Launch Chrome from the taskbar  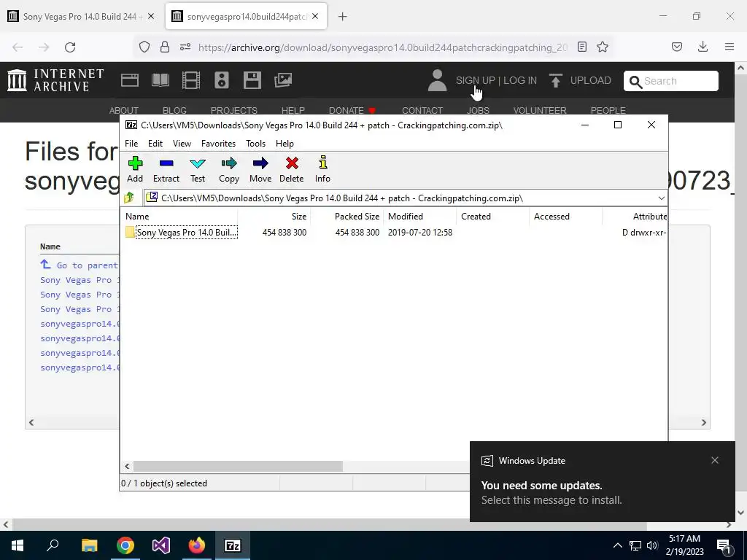click(x=125, y=545)
